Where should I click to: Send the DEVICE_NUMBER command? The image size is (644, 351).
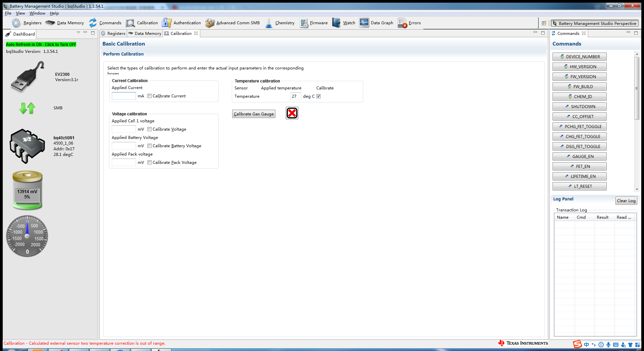[x=579, y=57]
